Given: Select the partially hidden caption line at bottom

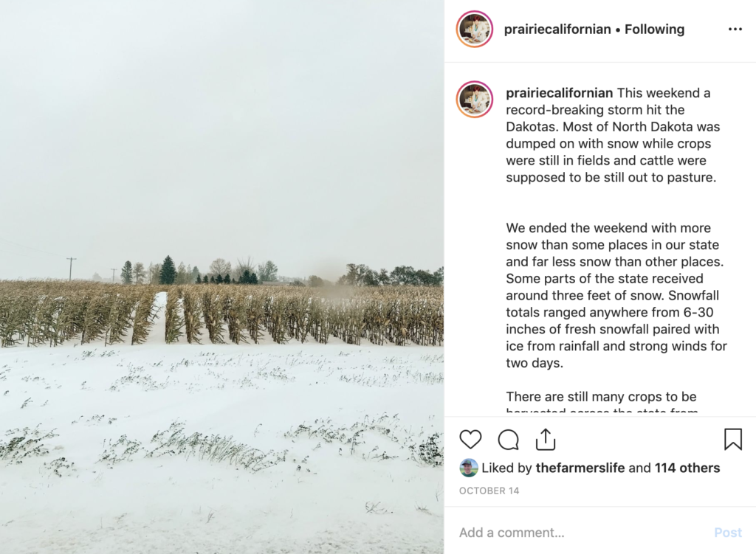Looking at the screenshot, I should click(x=602, y=411).
